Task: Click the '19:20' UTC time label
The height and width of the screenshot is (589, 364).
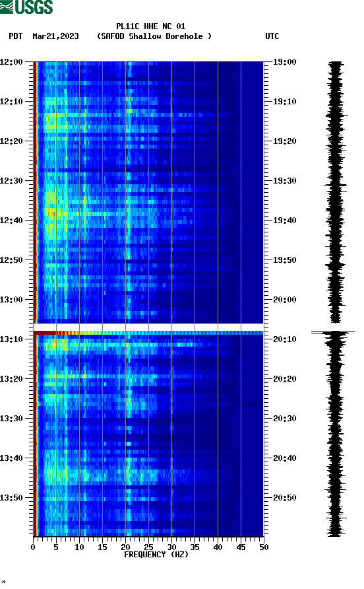Action: [x=284, y=141]
